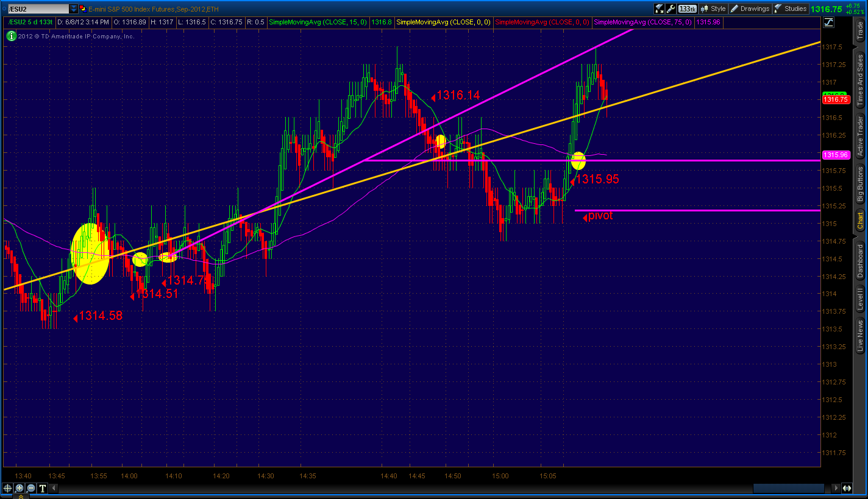Open the chart settings wrench icon

[671, 9]
